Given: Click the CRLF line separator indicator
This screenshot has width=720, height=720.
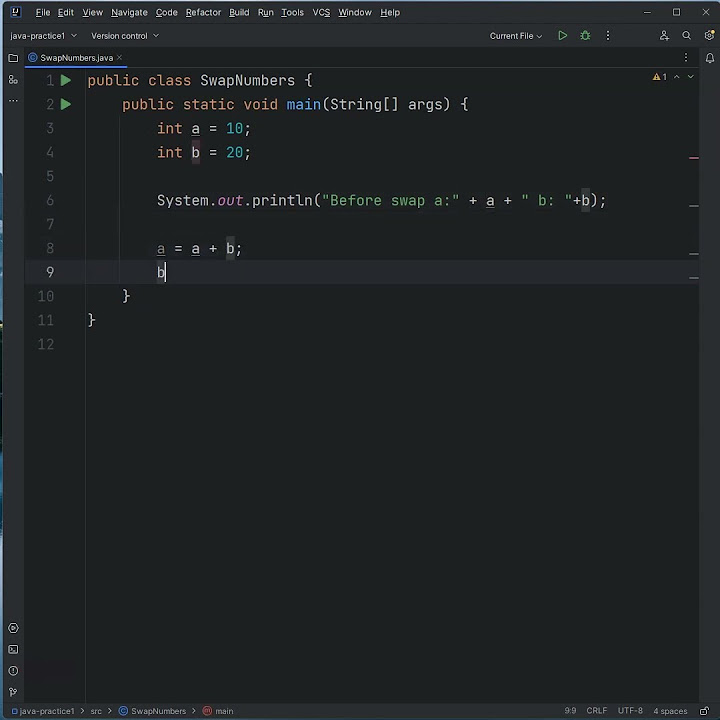Looking at the screenshot, I should 596,711.
